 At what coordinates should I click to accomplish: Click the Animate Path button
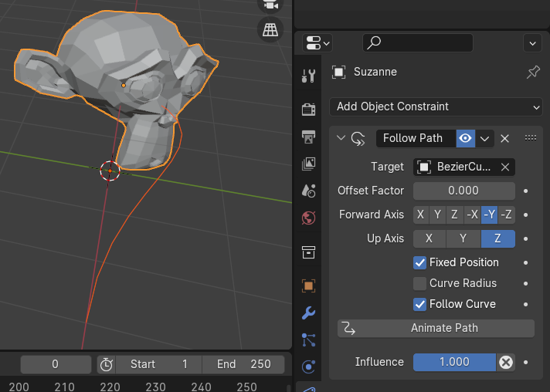click(x=436, y=328)
